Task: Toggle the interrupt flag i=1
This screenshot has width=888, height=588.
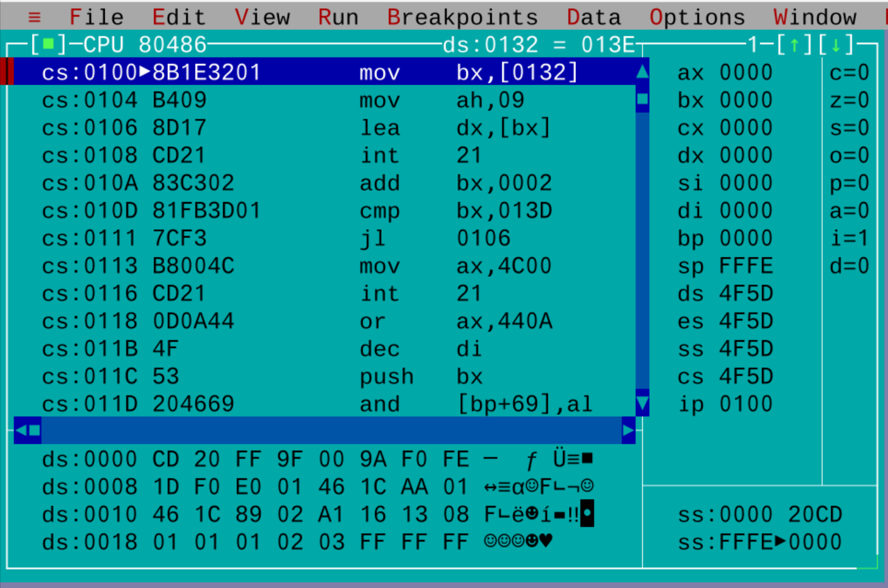Action: pyautogui.click(x=850, y=238)
